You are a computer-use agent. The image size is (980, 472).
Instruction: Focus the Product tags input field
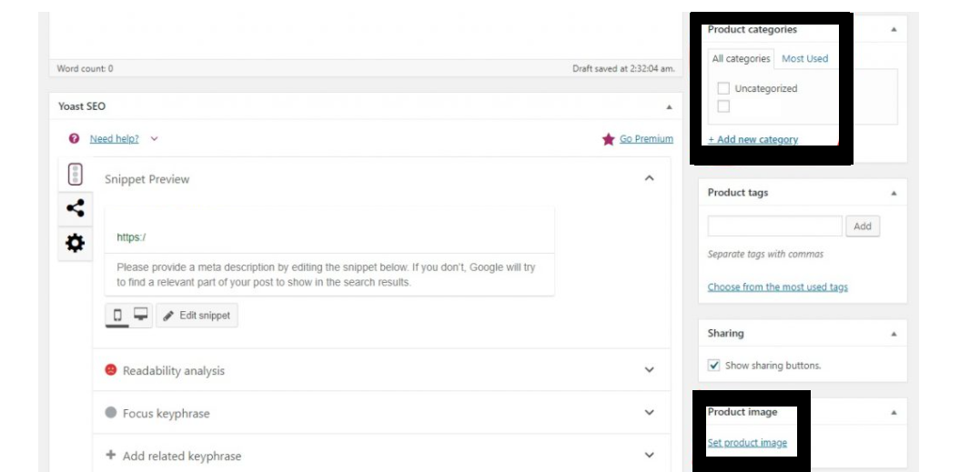tap(775, 226)
